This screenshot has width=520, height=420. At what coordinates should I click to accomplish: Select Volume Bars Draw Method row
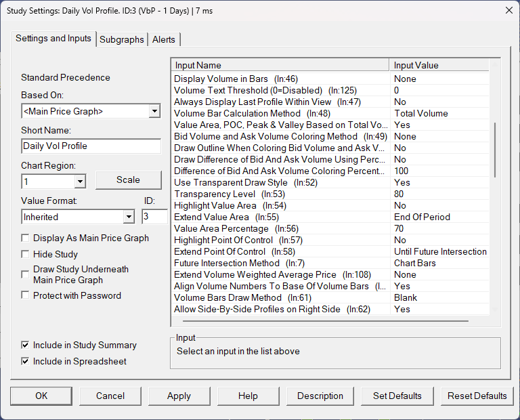[330, 297]
